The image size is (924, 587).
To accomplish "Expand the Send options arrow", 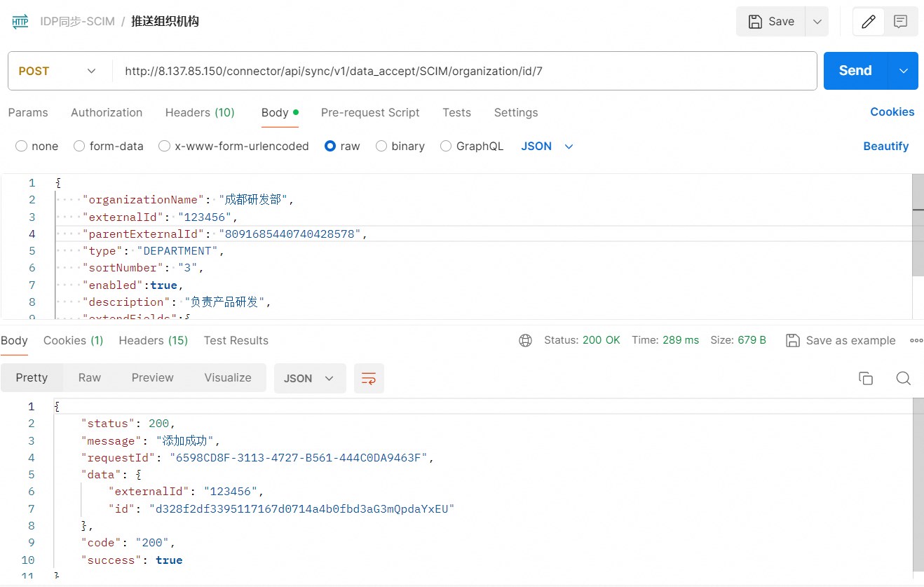I will (x=904, y=71).
